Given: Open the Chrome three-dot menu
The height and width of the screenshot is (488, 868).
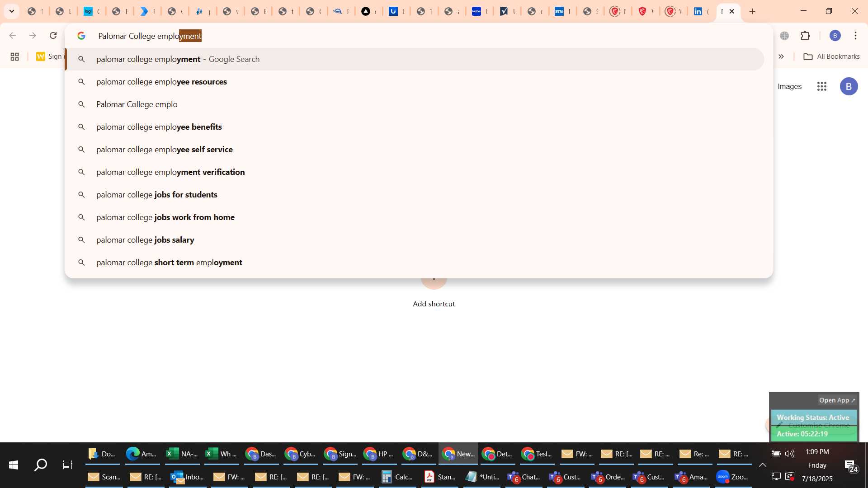Looking at the screenshot, I should 855,35.
